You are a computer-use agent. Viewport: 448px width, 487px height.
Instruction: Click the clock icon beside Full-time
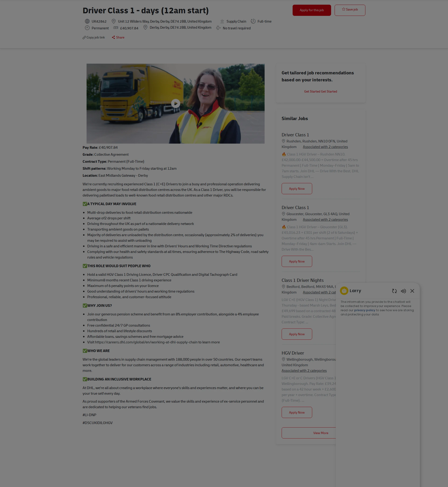pyautogui.click(x=253, y=21)
